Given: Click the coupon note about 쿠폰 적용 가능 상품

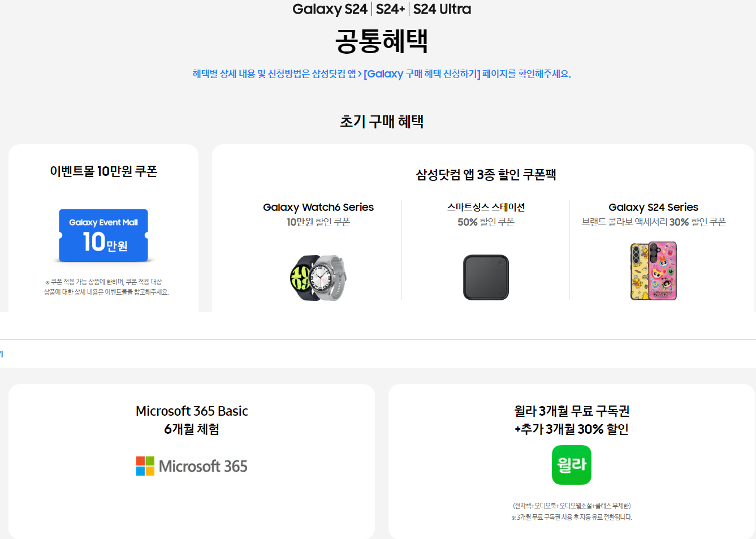Looking at the screenshot, I should click(106, 287).
